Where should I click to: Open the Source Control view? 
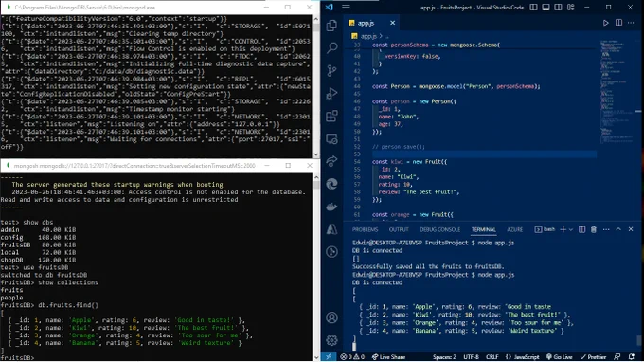click(x=331, y=71)
